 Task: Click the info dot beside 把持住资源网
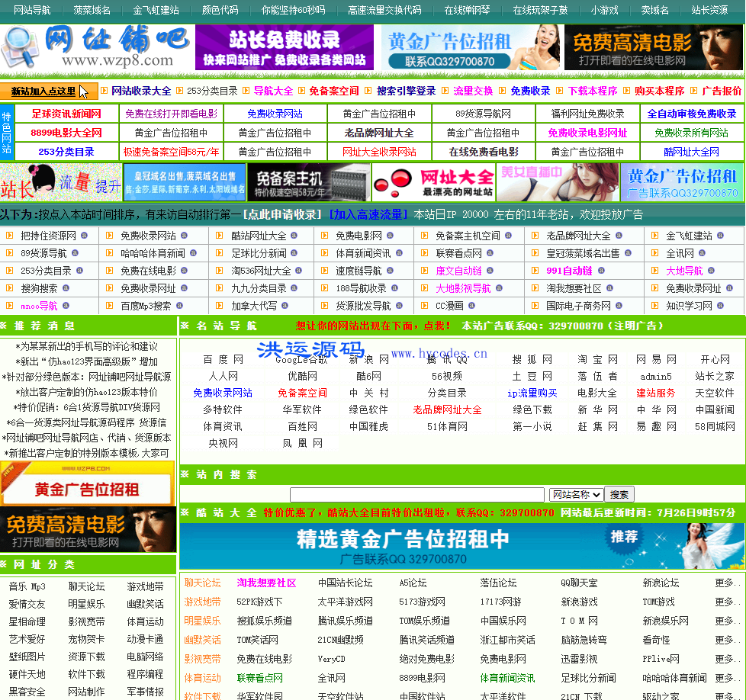click(x=84, y=236)
